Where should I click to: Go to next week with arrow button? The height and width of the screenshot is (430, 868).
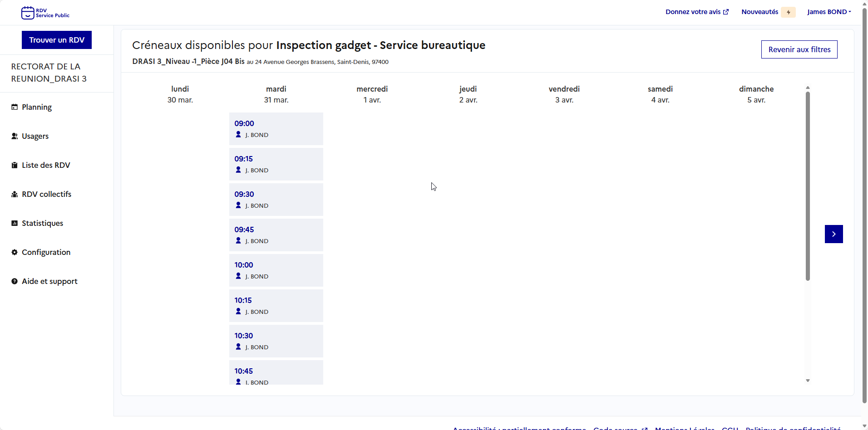click(x=834, y=234)
